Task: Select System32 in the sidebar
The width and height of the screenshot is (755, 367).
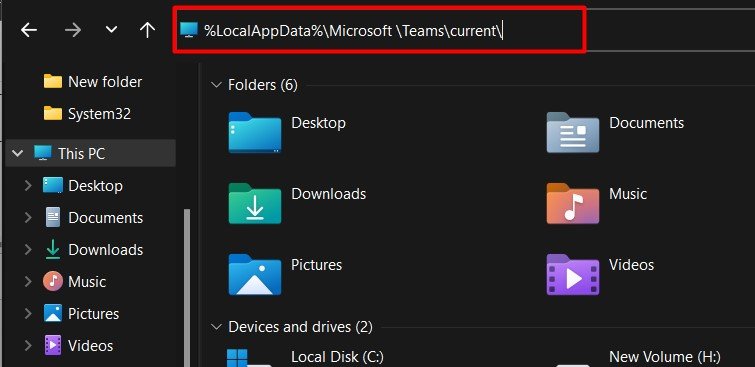Action: pos(87,114)
